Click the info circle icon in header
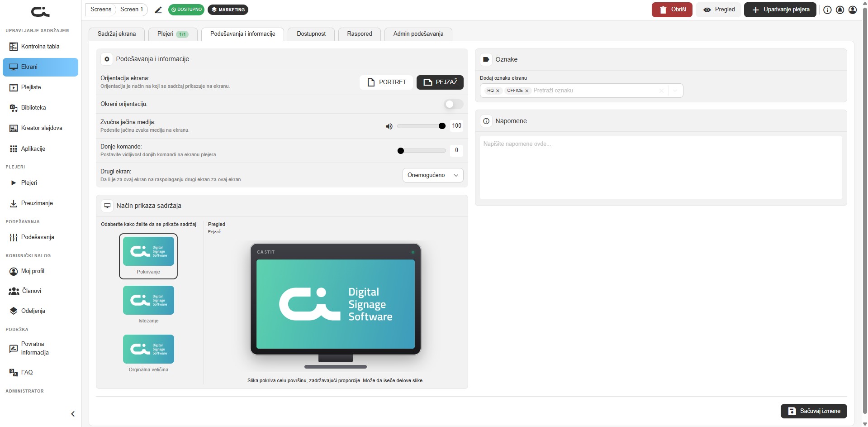 coord(827,10)
